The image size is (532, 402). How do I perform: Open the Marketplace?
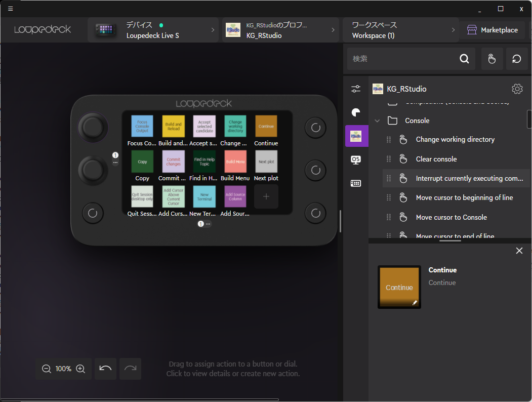pyautogui.click(x=493, y=30)
